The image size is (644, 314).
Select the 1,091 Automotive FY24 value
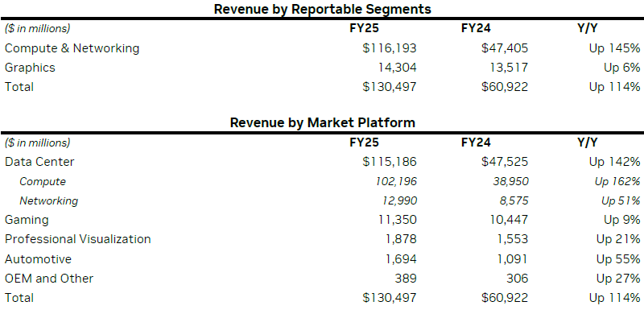click(x=512, y=259)
